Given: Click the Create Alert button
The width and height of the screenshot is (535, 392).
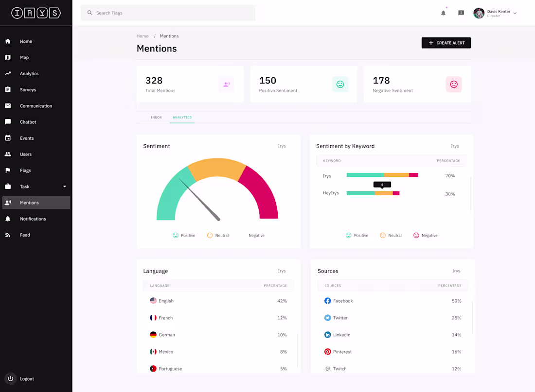Looking at the screenshot, I should tap(446, 43).
